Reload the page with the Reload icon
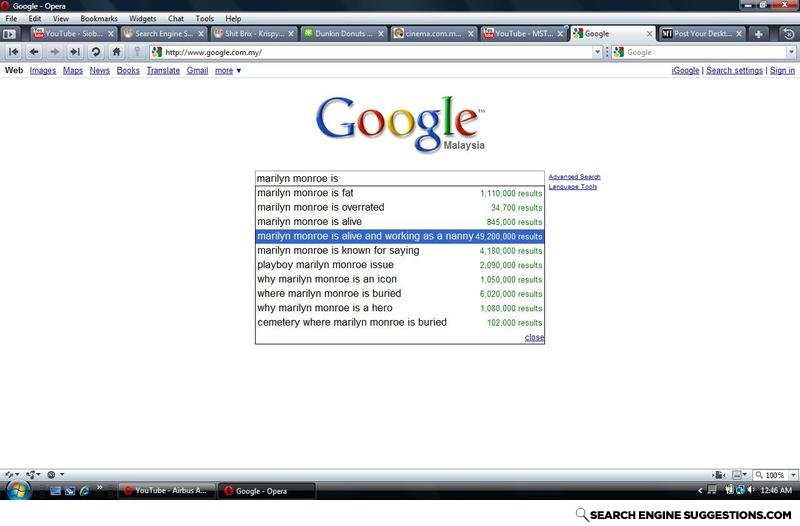 tap(95, 52)
